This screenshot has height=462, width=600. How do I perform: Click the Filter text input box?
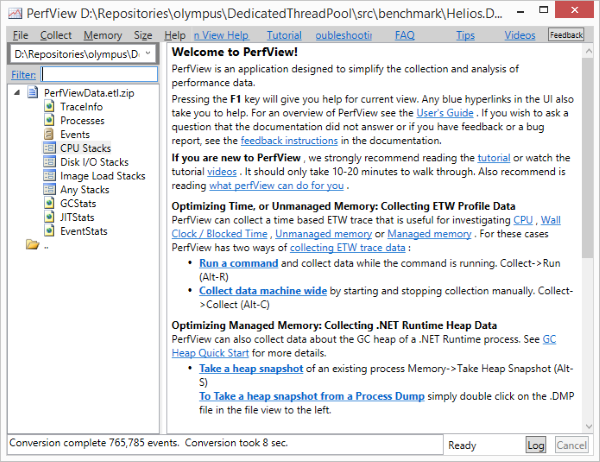click(x=98, y=74)
